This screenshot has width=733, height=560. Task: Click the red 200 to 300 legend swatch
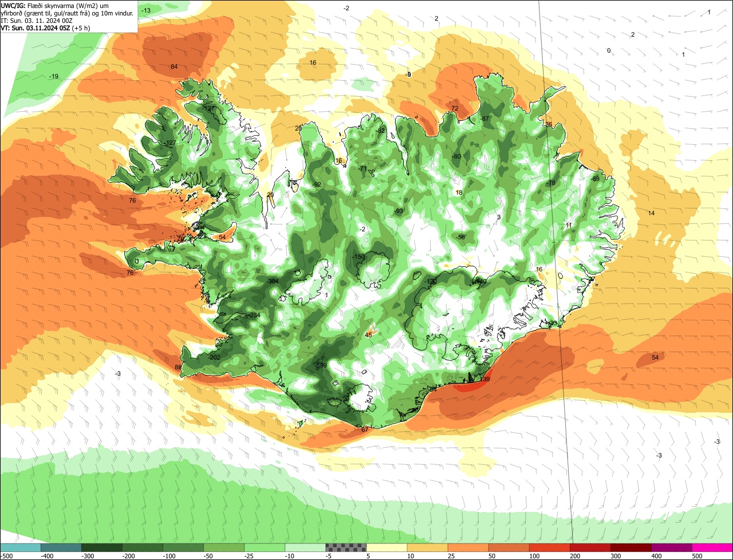[x=589, y=547]
